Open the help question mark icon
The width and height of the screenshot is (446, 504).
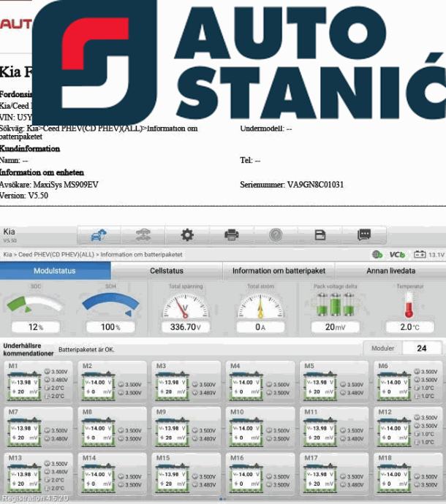coord(276,235)
